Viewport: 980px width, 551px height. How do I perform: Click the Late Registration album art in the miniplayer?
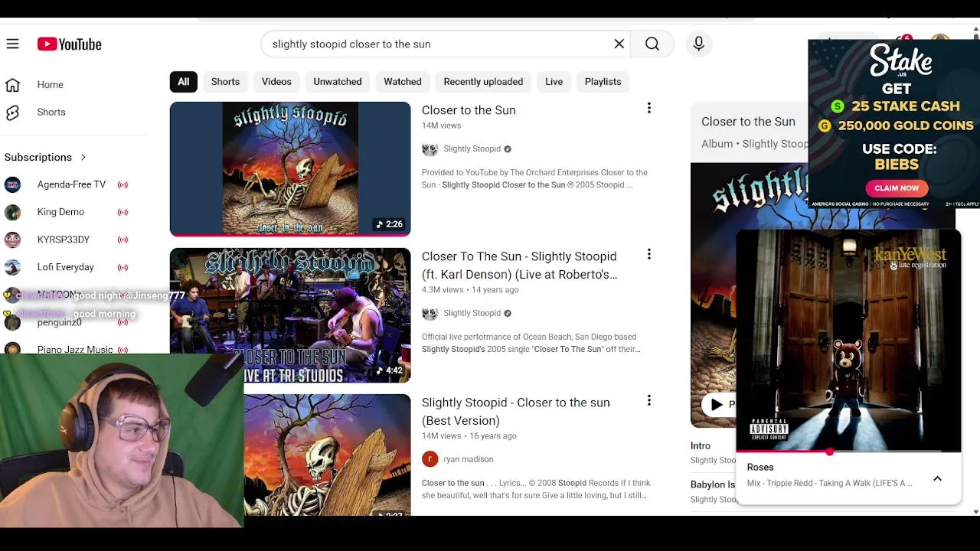pos(848,341)
